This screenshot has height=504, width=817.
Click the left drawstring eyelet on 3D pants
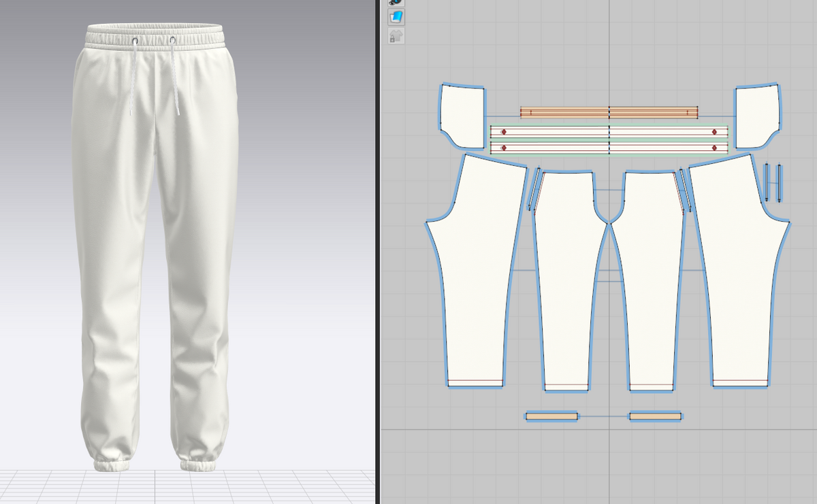(x=135, y=42)
